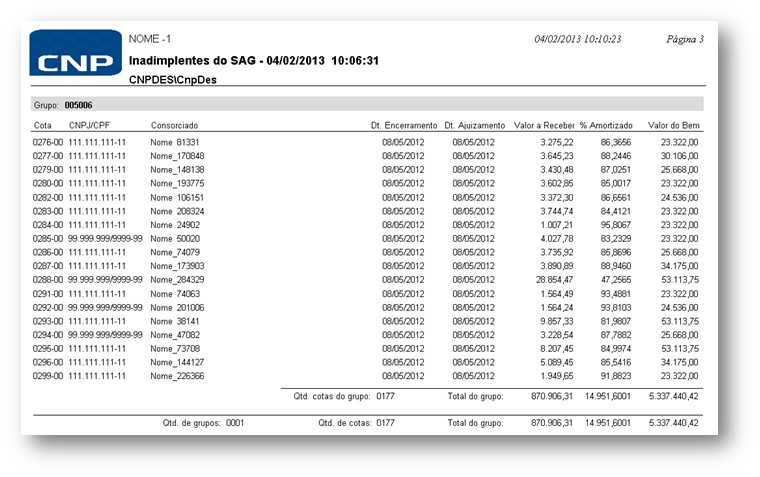The width and height of the screenshot is (760, 477).
Task: Select consorciado 'Nome_74079'
Action: 175,253
